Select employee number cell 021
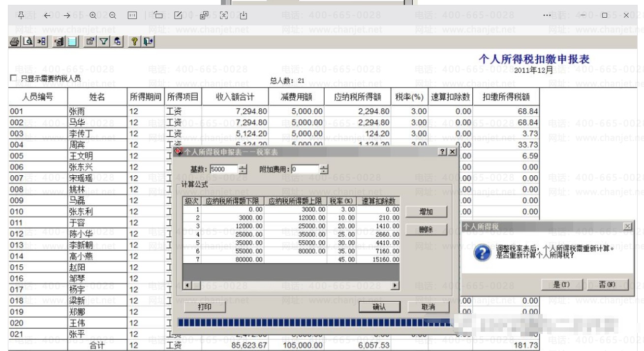This screenshot has width=644, height=351. (38, 334)
